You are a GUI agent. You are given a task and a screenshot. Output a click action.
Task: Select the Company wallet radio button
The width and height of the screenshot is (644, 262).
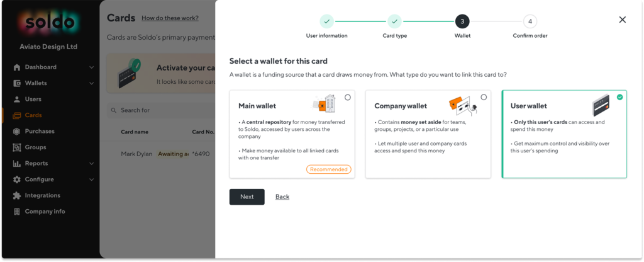pyautogui.click(x=484, y=98)
